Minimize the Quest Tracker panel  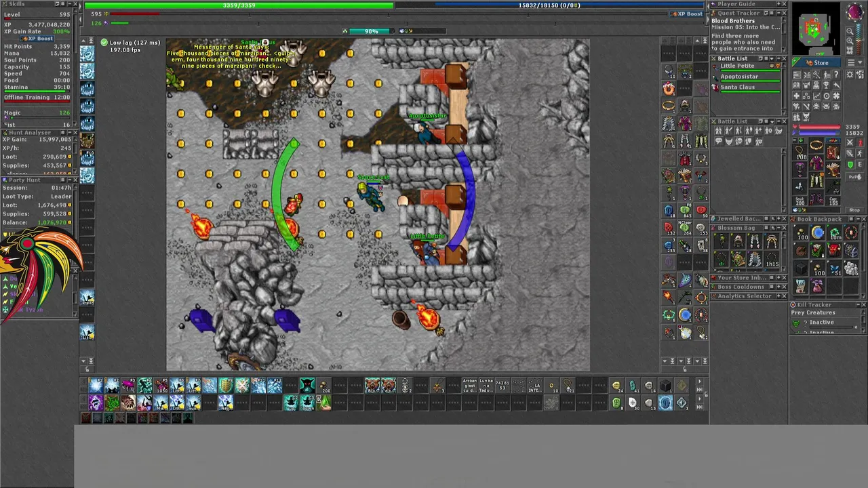778,14
